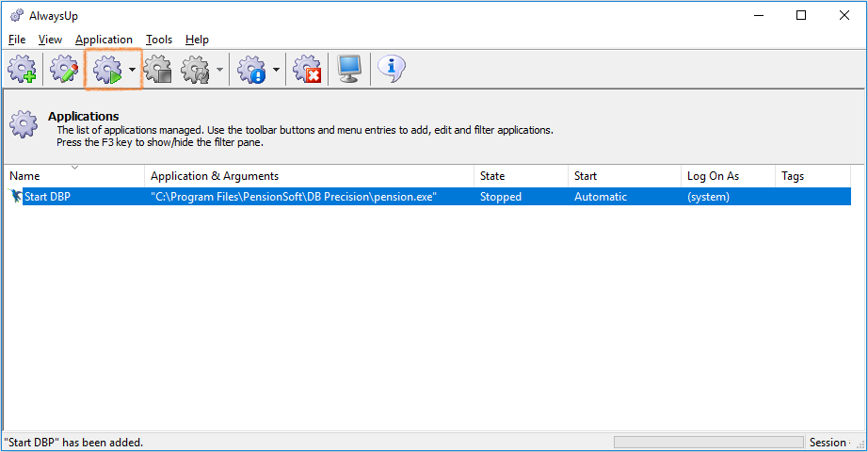Click the info speech bubble icon

click(392, 70)
